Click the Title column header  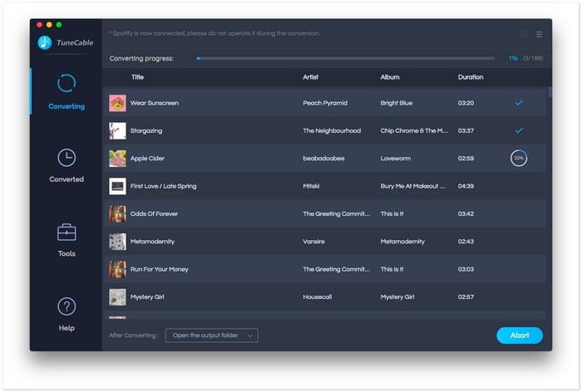137,77
